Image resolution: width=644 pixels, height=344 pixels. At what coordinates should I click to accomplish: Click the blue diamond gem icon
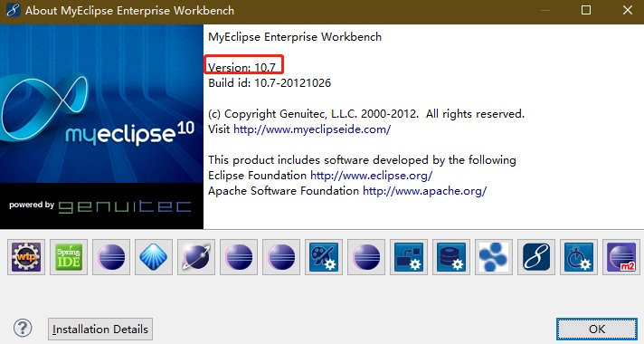[x=154, y=257]
